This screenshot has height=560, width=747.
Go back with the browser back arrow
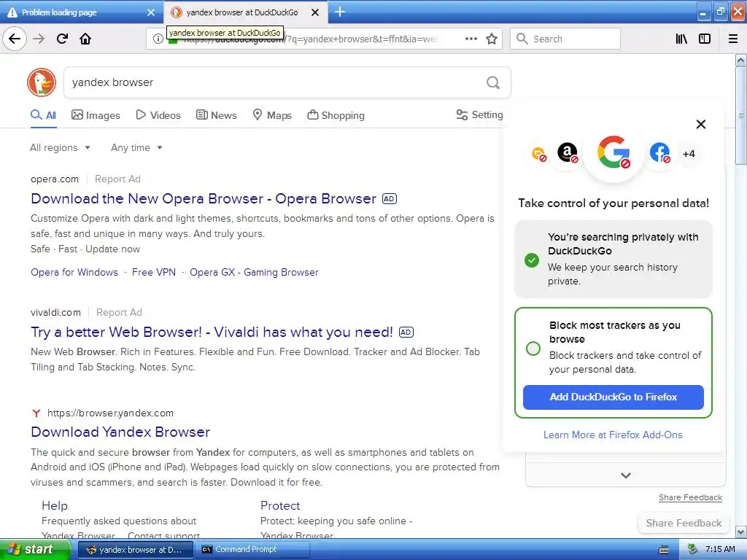pos(15,39)
